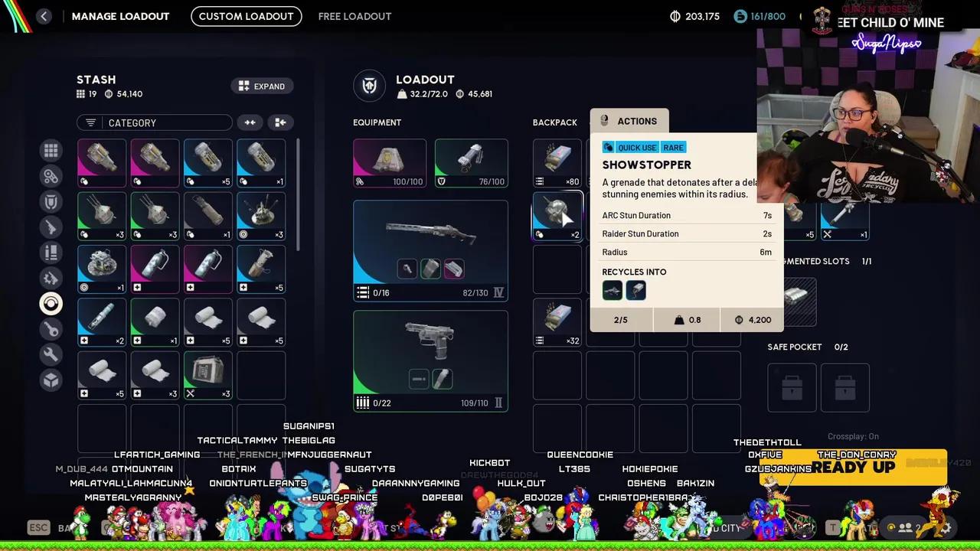Viewport: 980px width, 551px height.
Task: Select the primary rifle with 82/130 durability
Action: click(430, 250)
